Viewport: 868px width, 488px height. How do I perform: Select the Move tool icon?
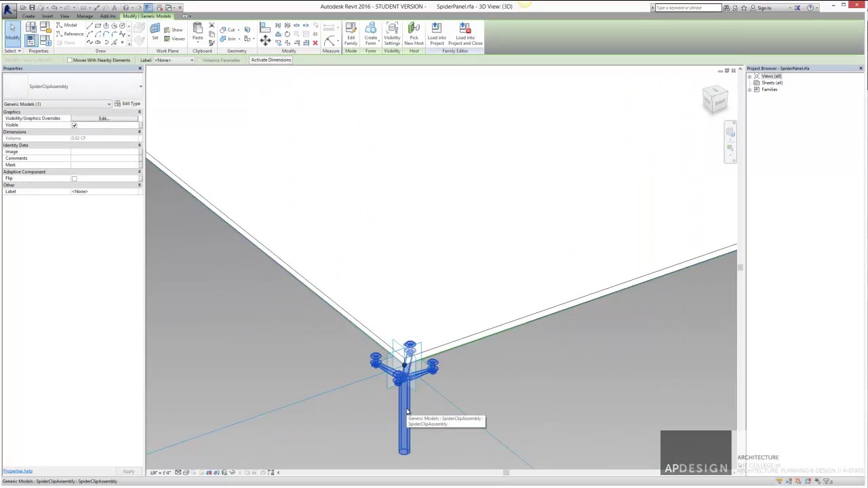[x=265, y=40]
